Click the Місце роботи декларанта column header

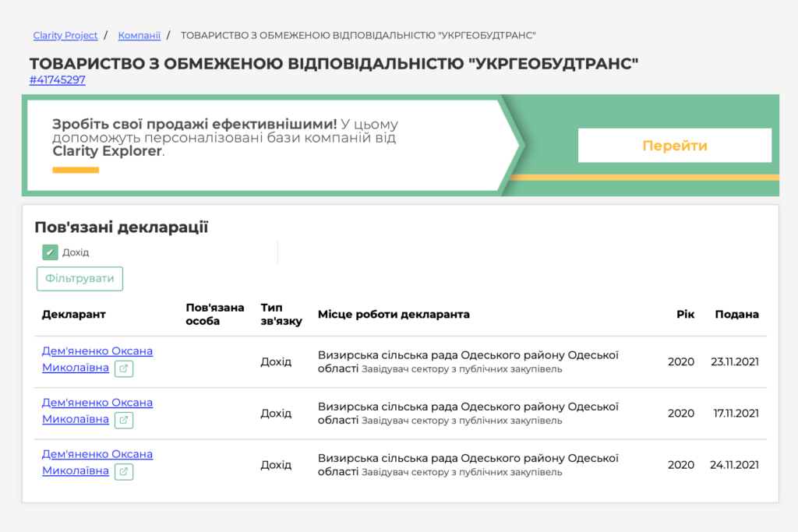coord(394,314)
